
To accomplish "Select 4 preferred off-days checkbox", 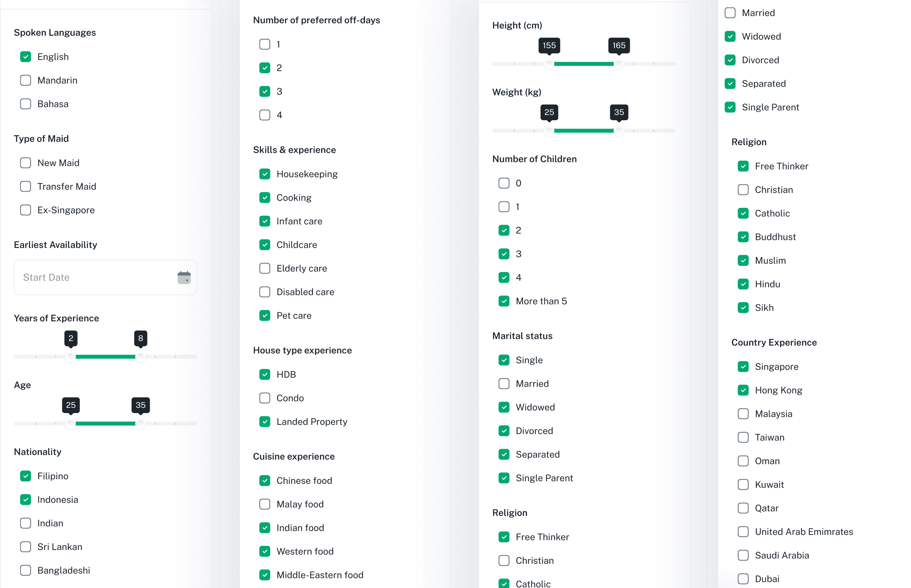I will coord(264,115).
